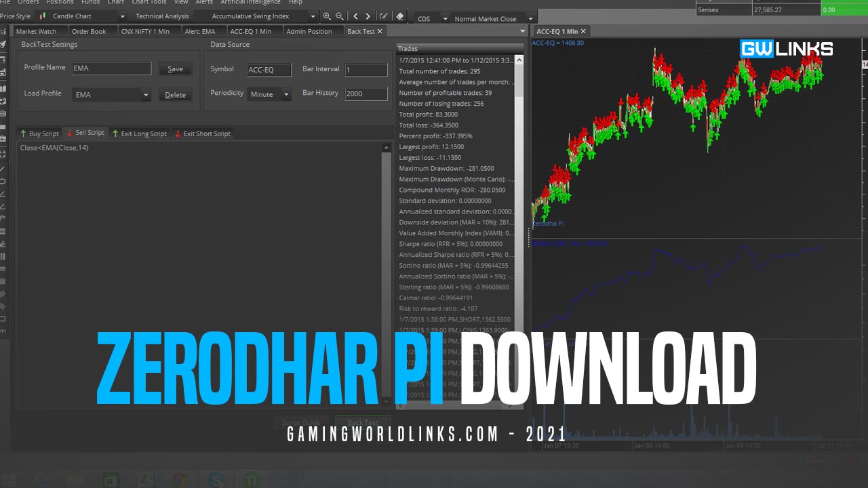Viewport: 868px width, 488px height.
Task: Click into the Profile Name field
Action: tap(111, 68)
